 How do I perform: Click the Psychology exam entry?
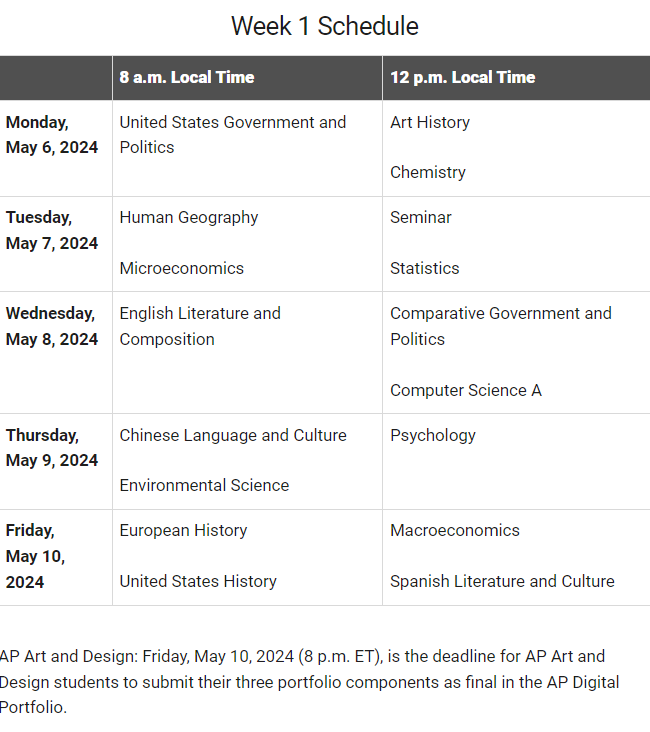433,436
